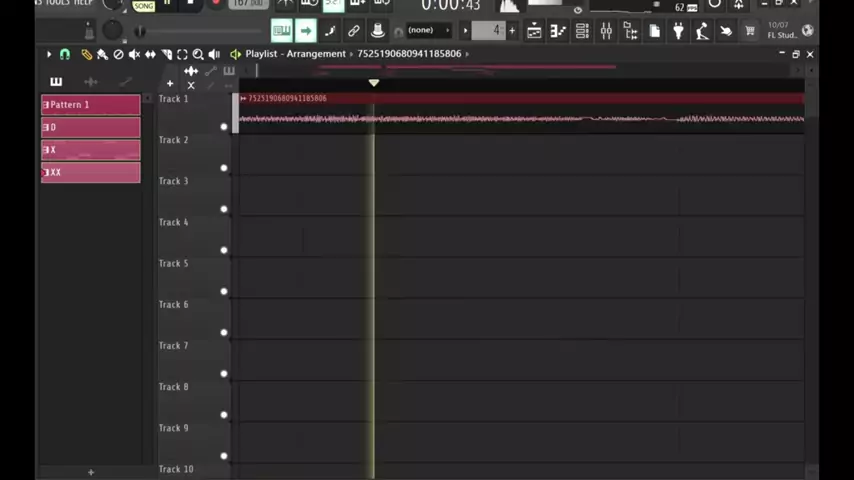Open playlist options menu arrow
Image resolution: width=854 pixels, height=480 pixels.
pos(48,54)
